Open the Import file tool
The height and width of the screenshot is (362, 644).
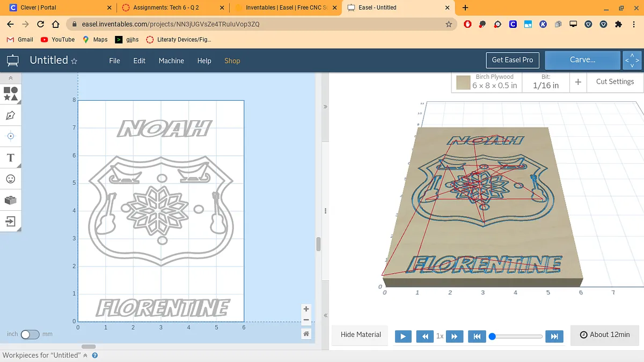[11, 221]
